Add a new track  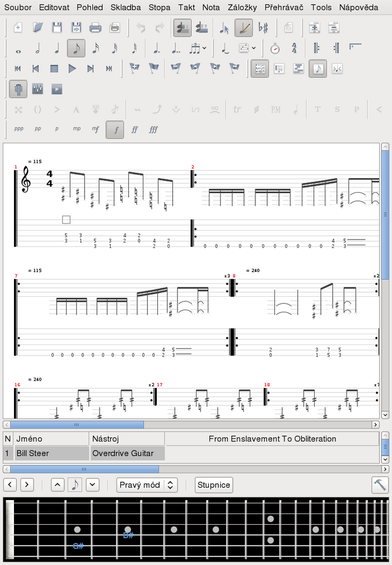tap(315, 28)
